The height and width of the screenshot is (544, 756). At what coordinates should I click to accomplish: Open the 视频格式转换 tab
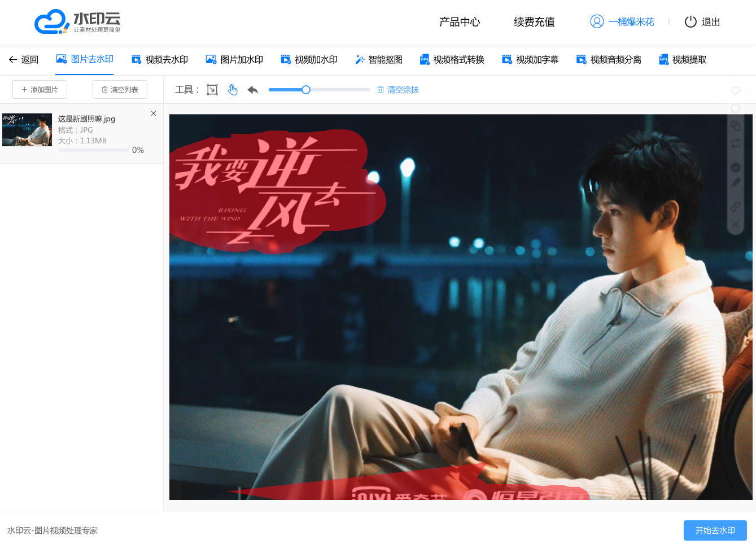click(452, 60)
